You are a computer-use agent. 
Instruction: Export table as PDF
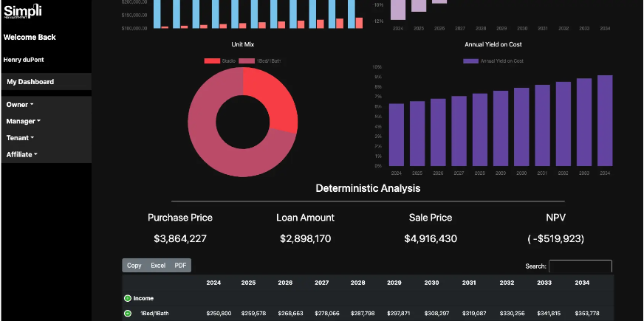180,266
